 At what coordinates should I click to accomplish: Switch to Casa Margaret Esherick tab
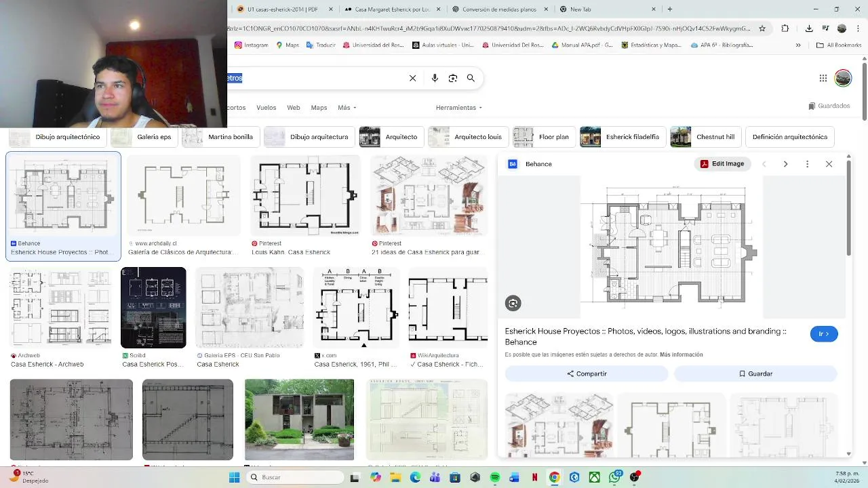click(x=391, y=9)
